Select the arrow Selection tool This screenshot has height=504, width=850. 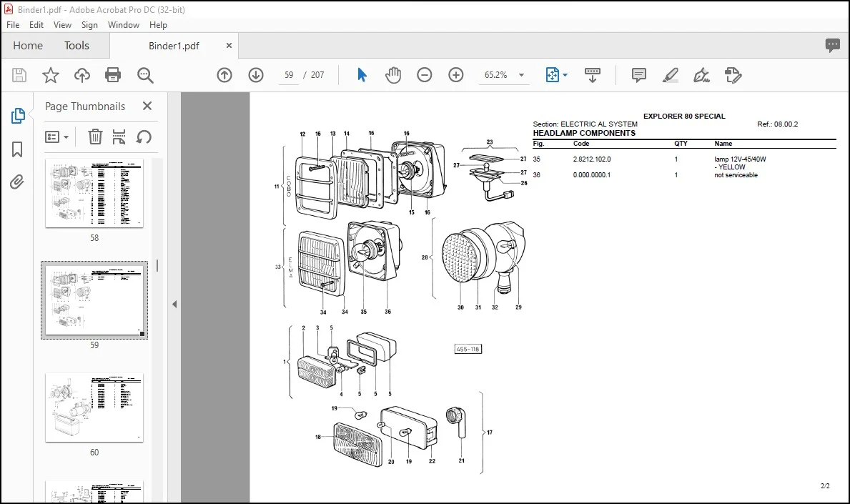tap(362, 75)
